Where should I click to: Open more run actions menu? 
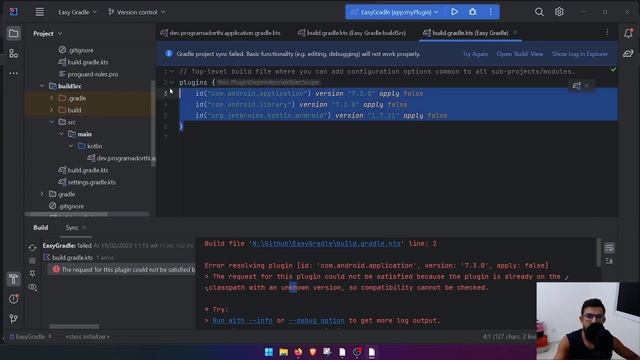491,12
